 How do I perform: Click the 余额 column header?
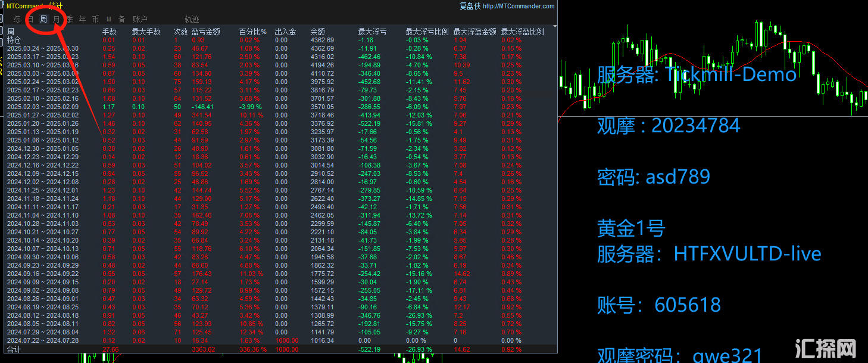tap(318, 32)
